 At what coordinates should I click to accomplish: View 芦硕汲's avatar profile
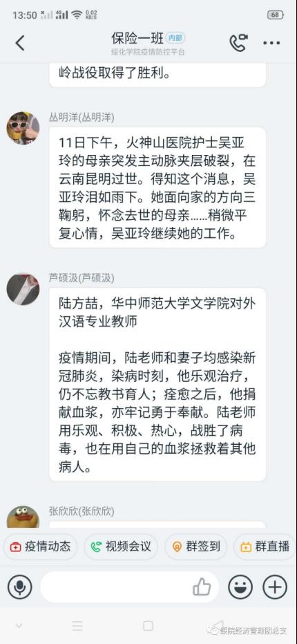(23, 288)
